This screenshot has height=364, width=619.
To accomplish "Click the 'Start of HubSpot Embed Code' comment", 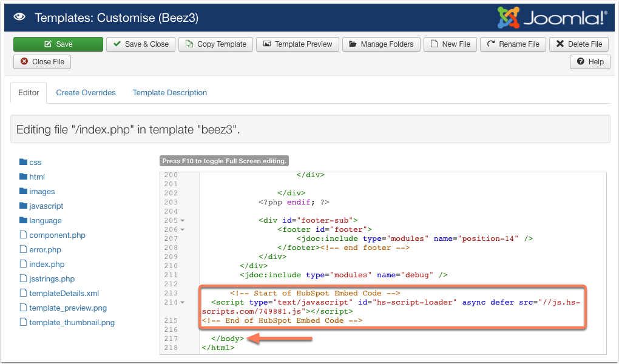I will (x=315, y=294).
